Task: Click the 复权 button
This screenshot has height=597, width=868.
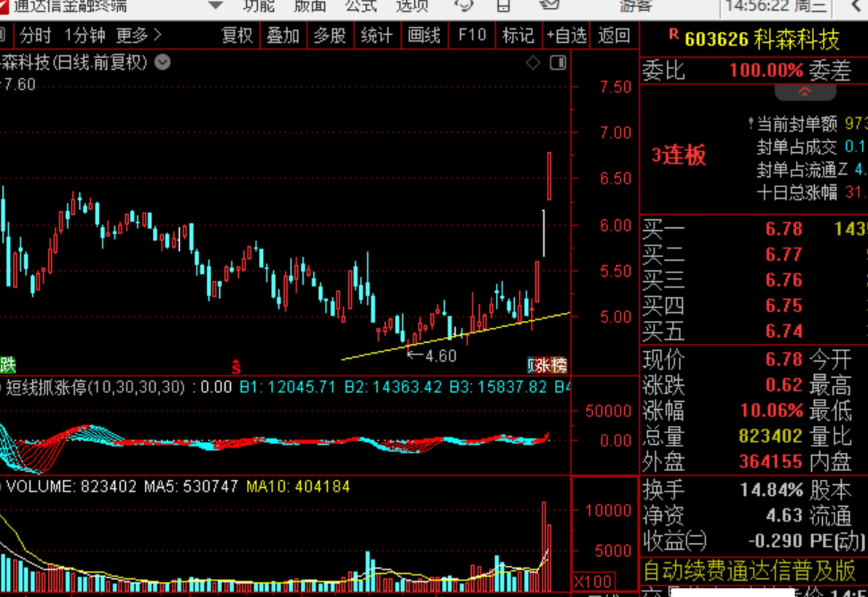Action: point(237,36)
